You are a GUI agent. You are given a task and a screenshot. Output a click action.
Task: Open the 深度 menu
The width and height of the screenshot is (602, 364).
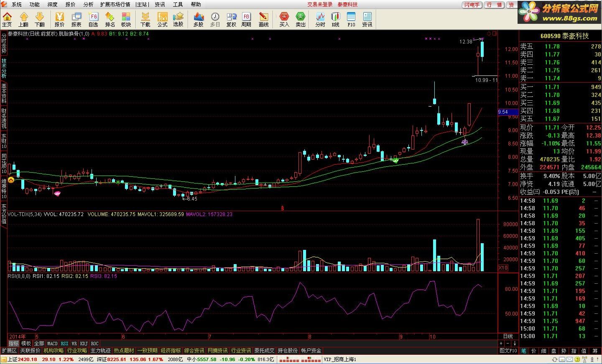pos(53,5)
